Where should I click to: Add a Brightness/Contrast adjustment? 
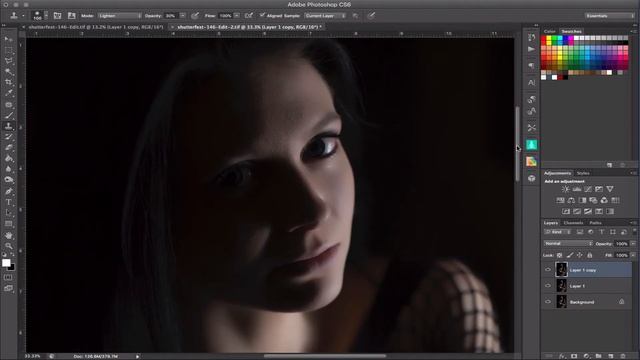point(565,189)
